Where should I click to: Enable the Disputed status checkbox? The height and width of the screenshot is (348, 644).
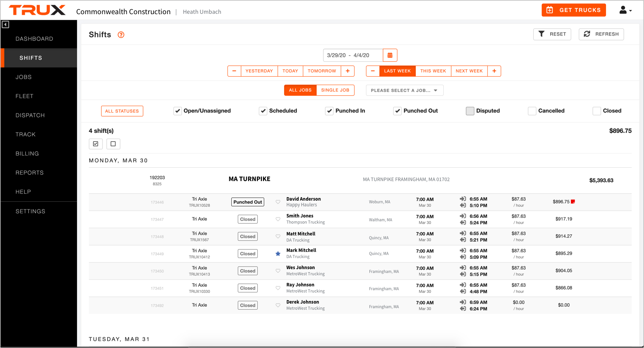(470, 111)
